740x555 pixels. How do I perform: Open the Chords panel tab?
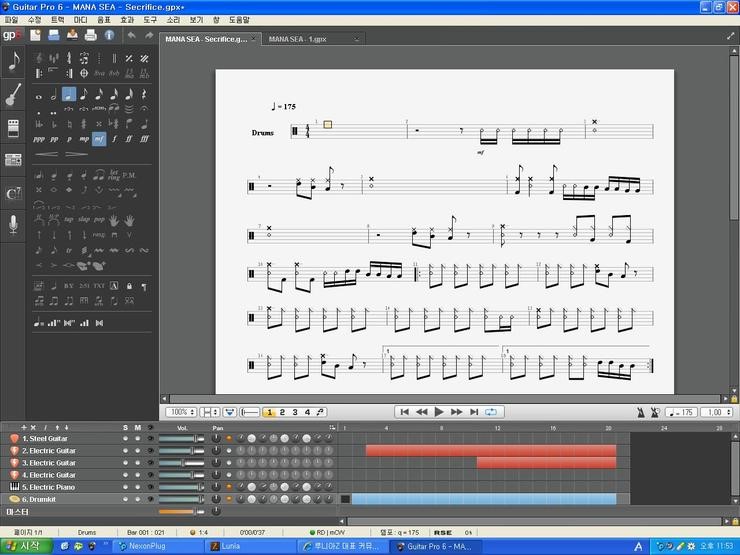coord(13,193)
